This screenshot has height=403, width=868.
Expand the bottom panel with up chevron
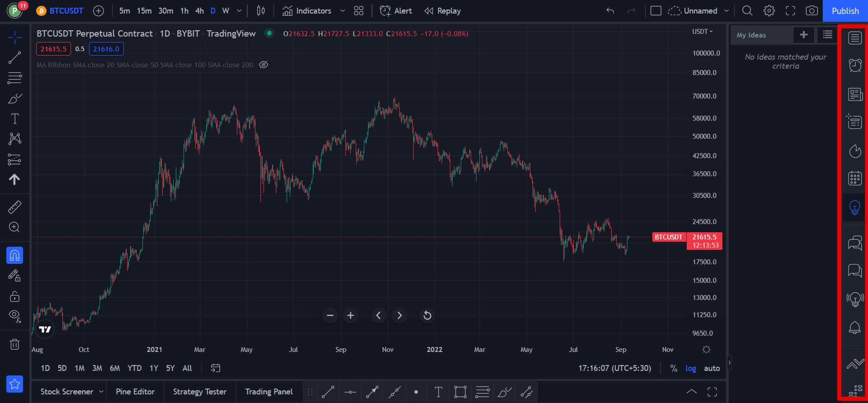click(x=691, y=392)
